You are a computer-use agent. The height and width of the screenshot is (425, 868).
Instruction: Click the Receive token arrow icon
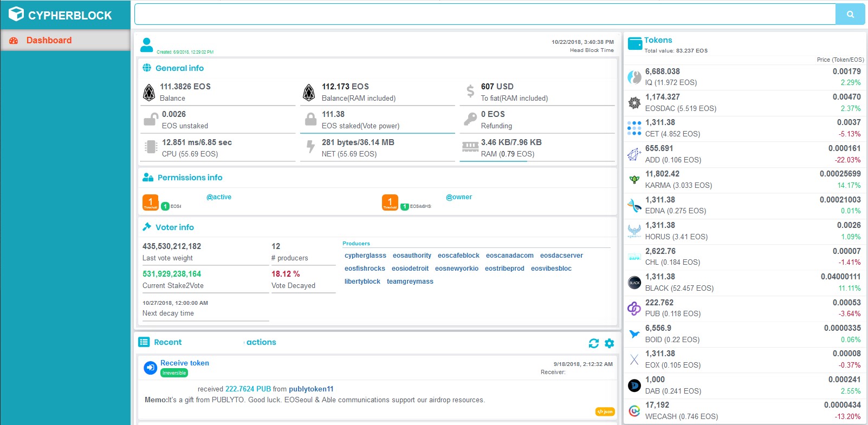click(x=150, y=368)
